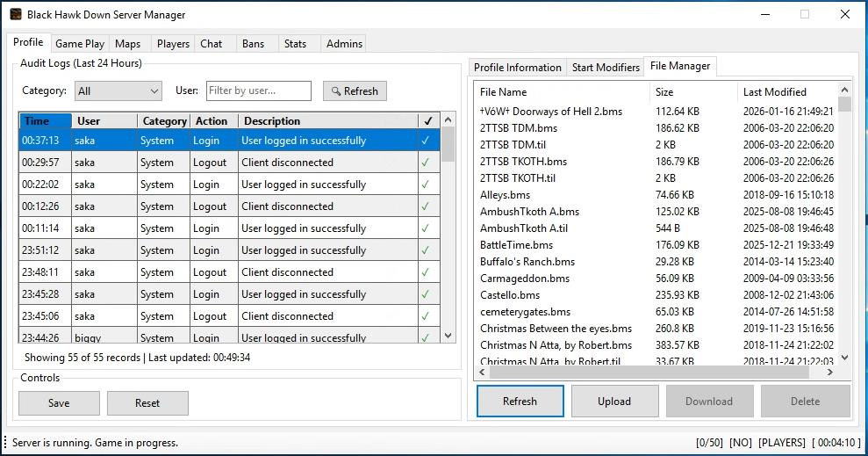This screenshot has height=456, width=868.
Task: Click file list horizontal scroll left arrow
Action: point(482,373)
